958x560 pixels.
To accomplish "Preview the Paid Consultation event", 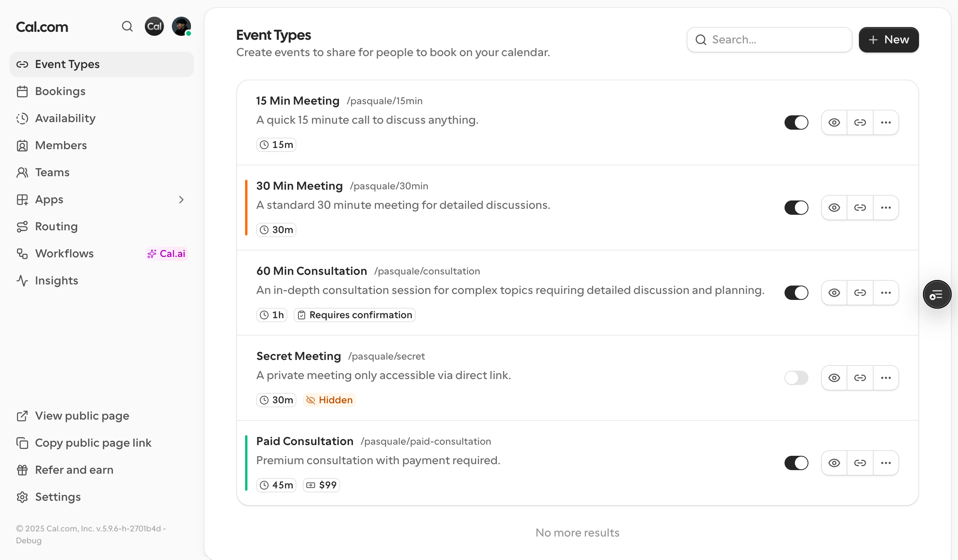I will pos(834,463).
